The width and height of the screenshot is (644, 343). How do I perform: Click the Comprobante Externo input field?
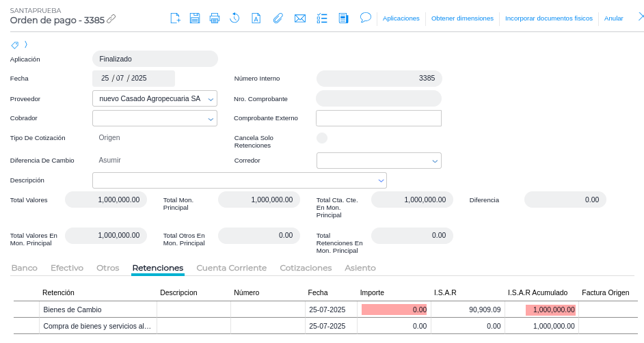pos(378,118)
